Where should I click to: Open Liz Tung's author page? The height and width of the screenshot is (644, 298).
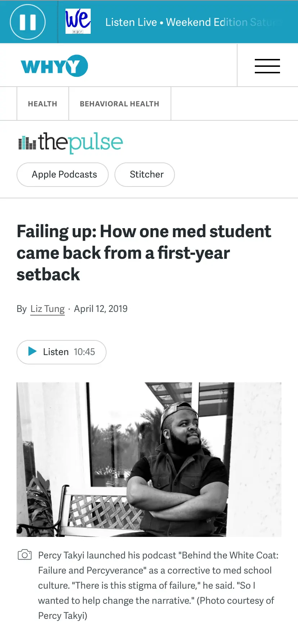tap(47, 308)
